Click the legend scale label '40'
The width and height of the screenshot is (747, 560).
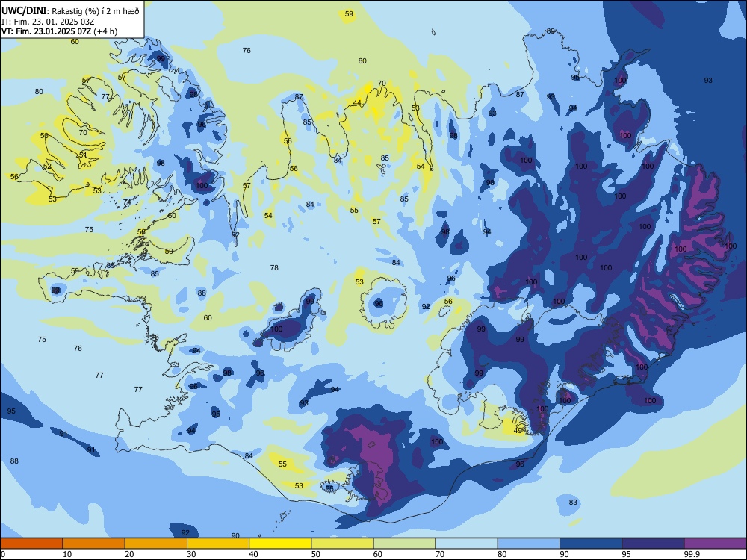pos(253,554)
